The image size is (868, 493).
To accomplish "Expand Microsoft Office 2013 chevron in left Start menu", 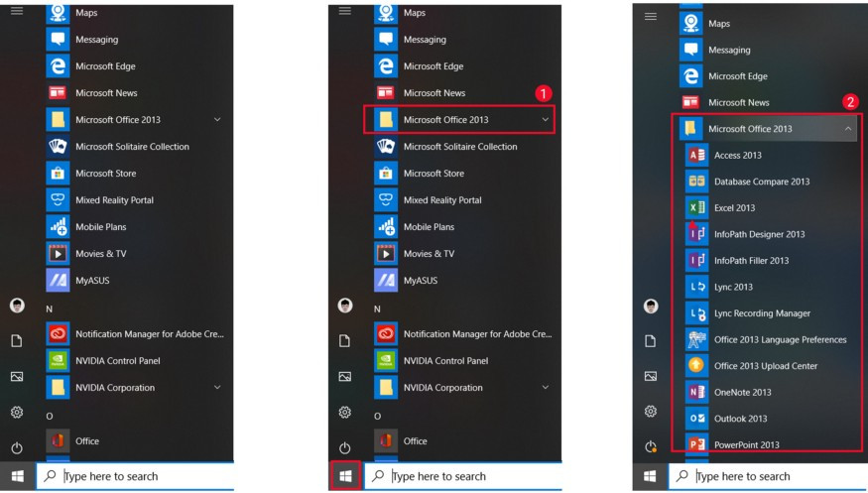I will point(217,119).
